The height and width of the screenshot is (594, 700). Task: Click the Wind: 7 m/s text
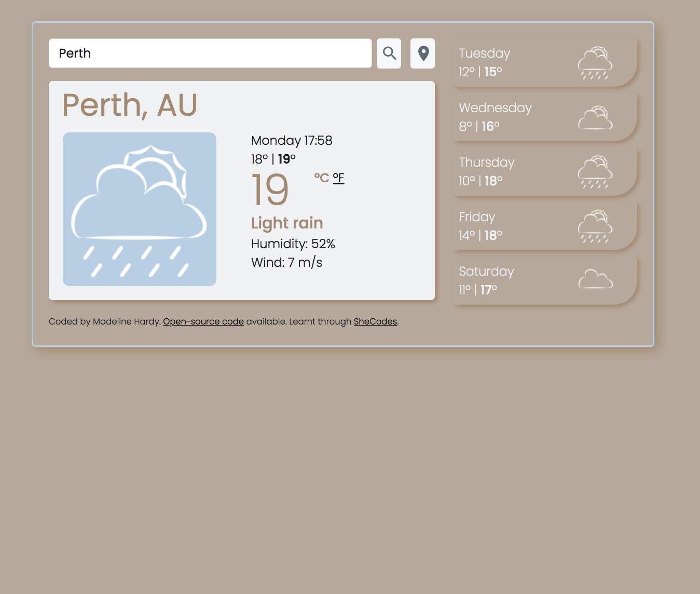(287, 263)
